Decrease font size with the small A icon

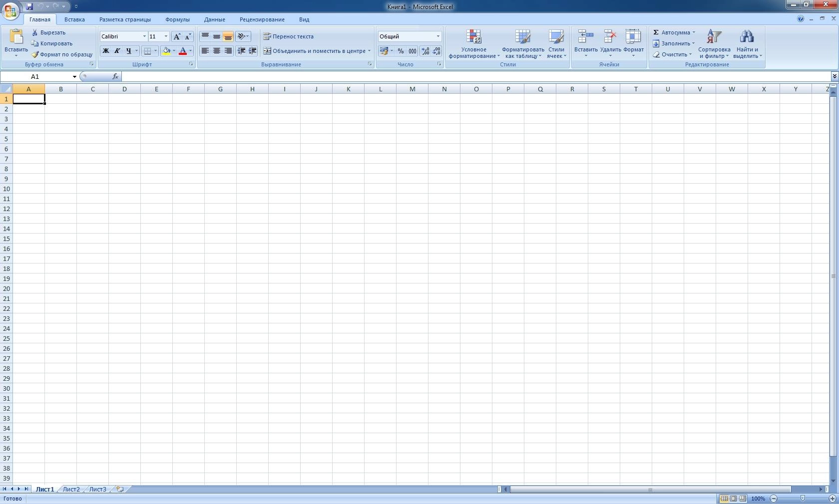(x=188, y=36)
